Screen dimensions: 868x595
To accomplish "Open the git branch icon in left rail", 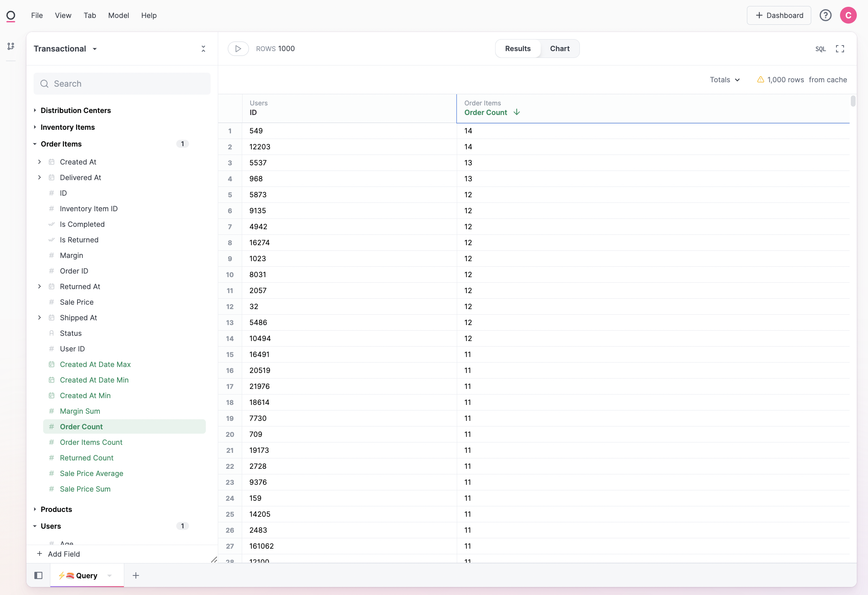I will point(11,46).
